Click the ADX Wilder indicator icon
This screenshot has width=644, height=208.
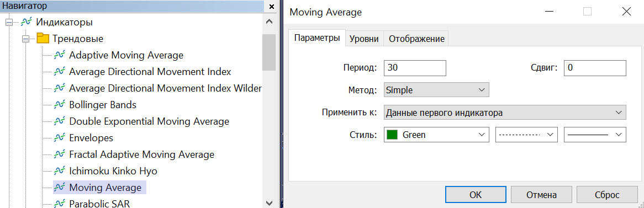pyautogui.click(x=59, y=88)
